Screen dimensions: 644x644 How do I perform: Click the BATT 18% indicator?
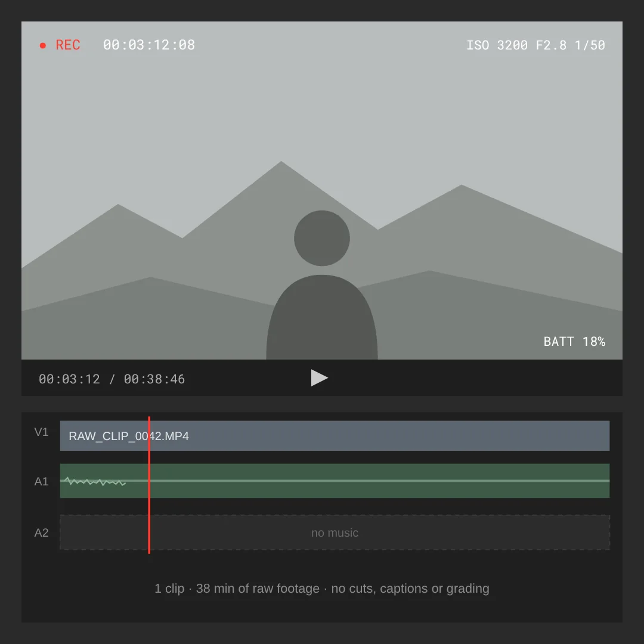coord(574,341)
